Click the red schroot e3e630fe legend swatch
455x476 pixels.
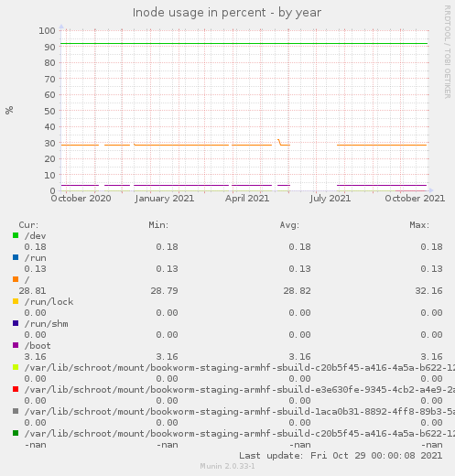pyautogui.click(x=16, y=389)
